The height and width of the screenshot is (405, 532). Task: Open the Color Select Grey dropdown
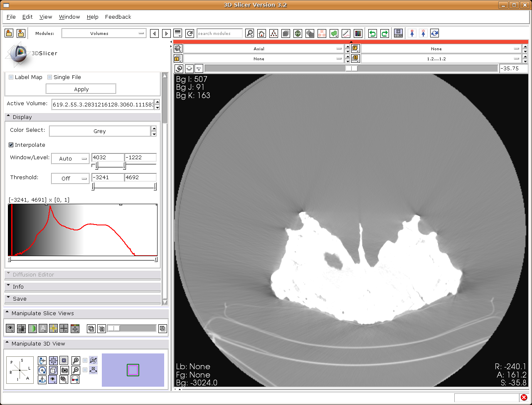coord(100,131)
